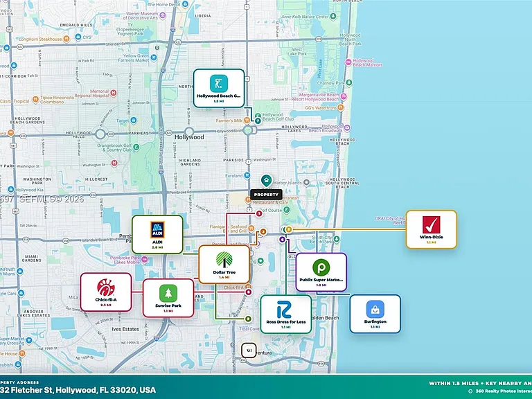532x399 pixels.
Task: Select the LongHorn Steakhouse restaurant pin
Action: tap(66, 39)
